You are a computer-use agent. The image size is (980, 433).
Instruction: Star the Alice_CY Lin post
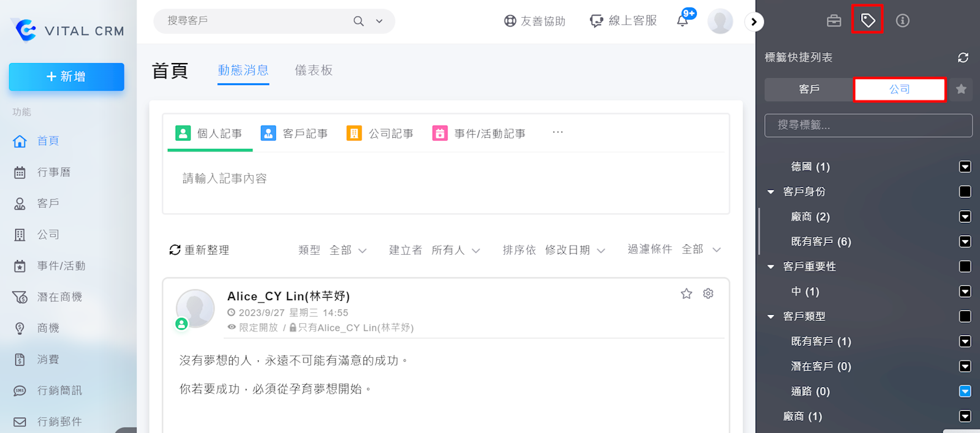click(x=686, y=294)
